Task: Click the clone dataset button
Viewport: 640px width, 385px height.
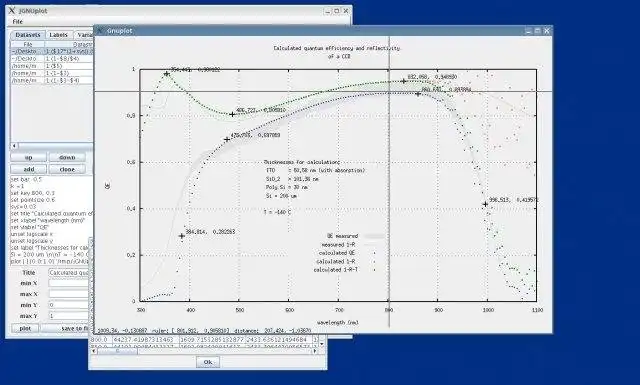Action: 67,169
